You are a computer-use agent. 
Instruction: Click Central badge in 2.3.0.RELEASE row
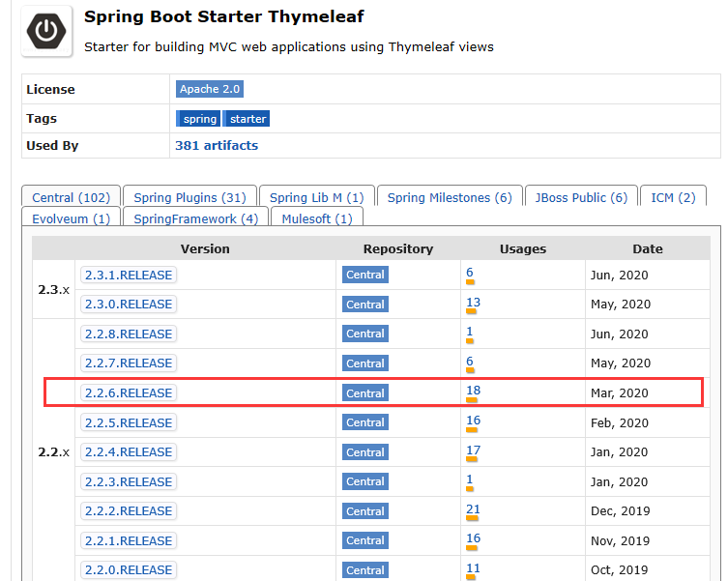(365, 305)
